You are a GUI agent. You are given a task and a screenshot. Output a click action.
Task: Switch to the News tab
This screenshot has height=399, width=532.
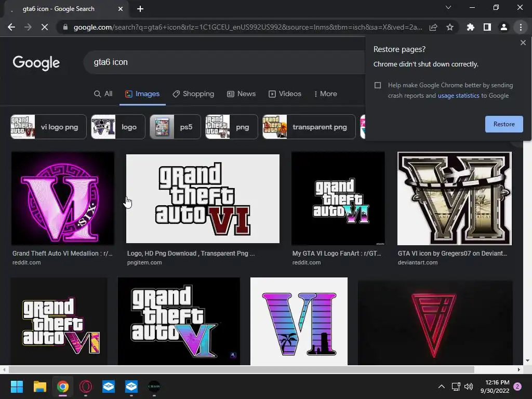tap(241, 94)
